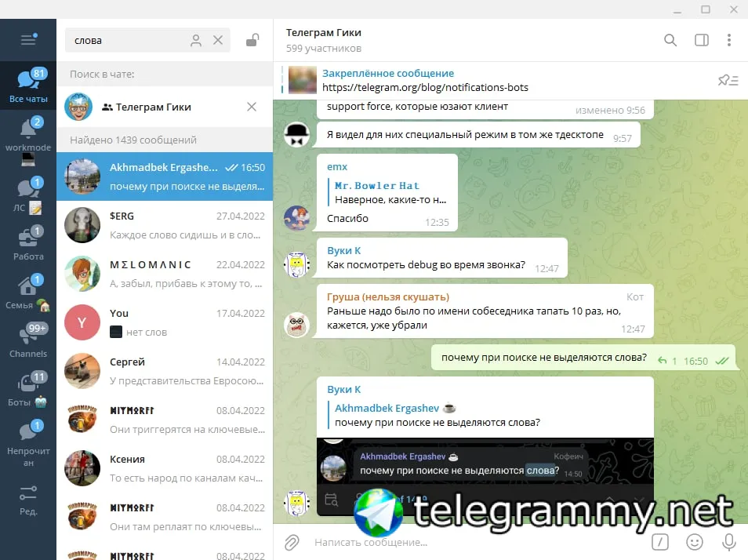
Task: Edit folders via Ред. icon
Action: (x=28, y=500)
